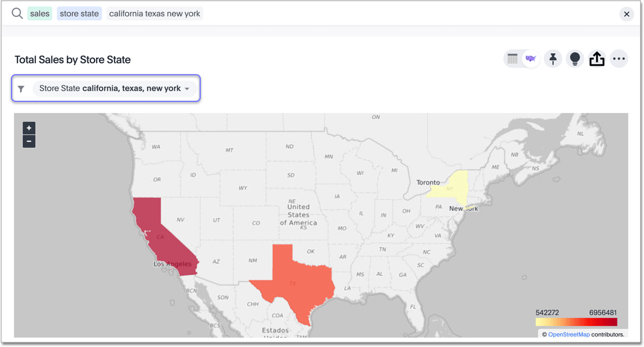Click the search magnifier icon
This screenshot has width=644, height=347.
click(17, 14)
